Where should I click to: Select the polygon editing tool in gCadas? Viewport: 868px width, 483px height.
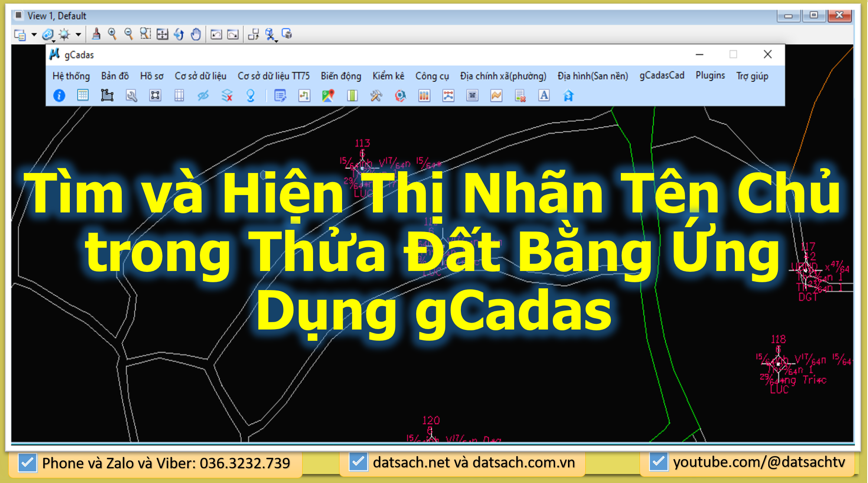(x=107, y=96)
